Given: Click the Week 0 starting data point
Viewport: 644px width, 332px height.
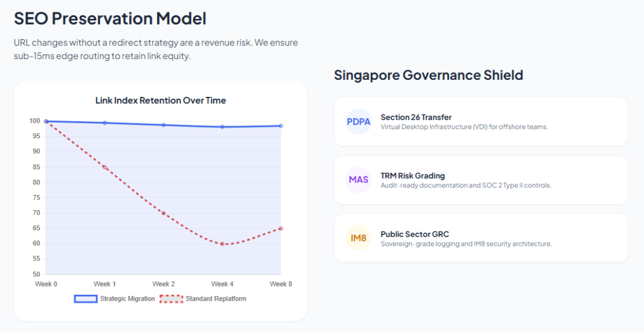Looking at the screenshot, I should point(46,121).
